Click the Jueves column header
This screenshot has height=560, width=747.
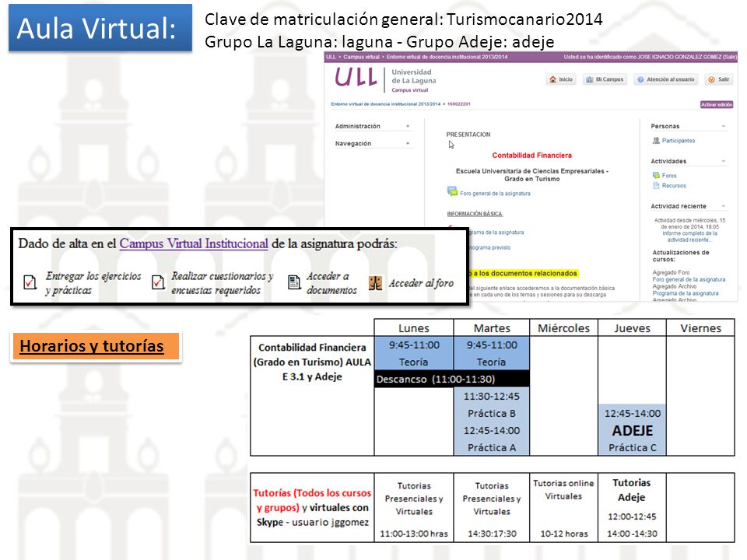tap(632, 327)
